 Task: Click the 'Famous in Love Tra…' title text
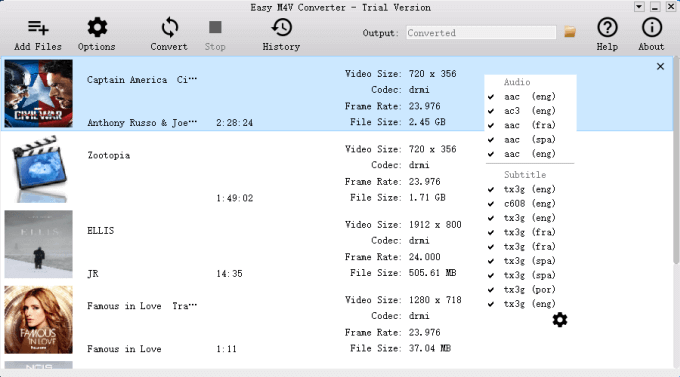142,306
